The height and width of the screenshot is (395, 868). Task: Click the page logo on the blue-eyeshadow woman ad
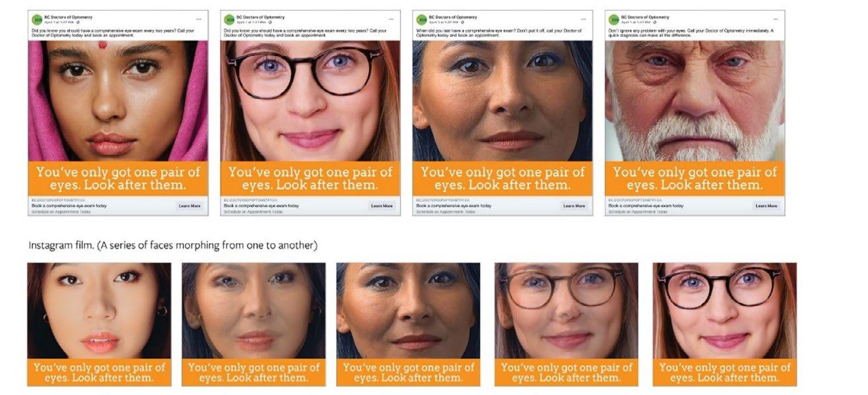click(422, 20)
